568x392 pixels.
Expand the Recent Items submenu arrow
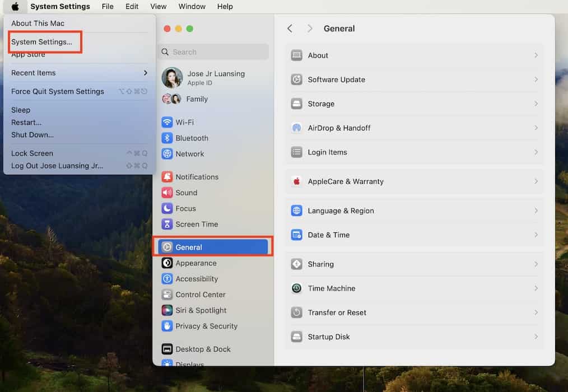[x=145, y=73]
